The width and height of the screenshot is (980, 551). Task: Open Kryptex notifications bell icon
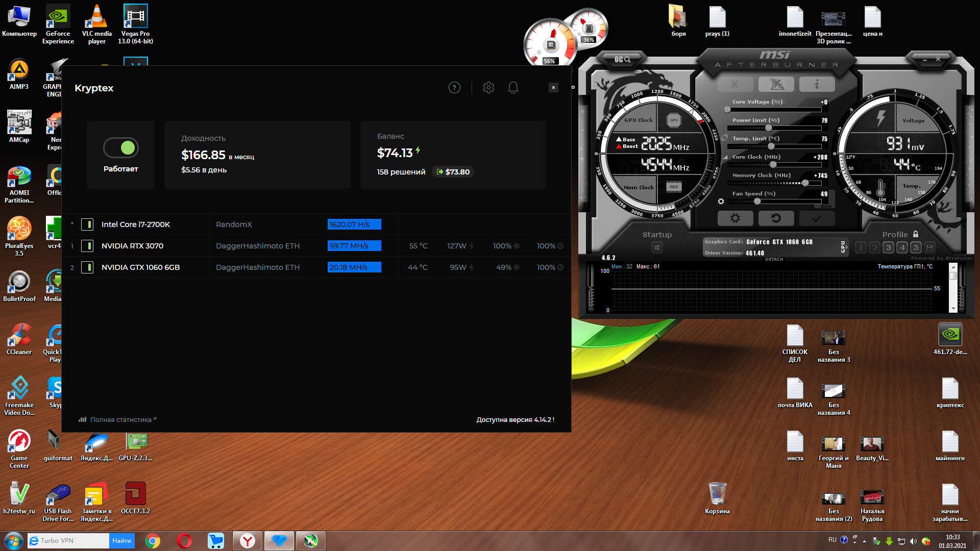[513, 88]
